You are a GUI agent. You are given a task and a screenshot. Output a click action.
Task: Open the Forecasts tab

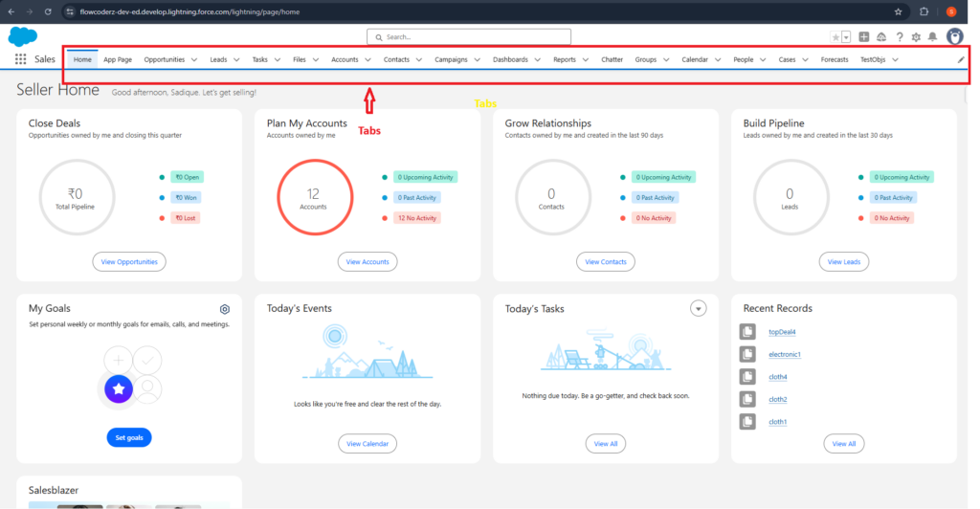tap(834, 59)
